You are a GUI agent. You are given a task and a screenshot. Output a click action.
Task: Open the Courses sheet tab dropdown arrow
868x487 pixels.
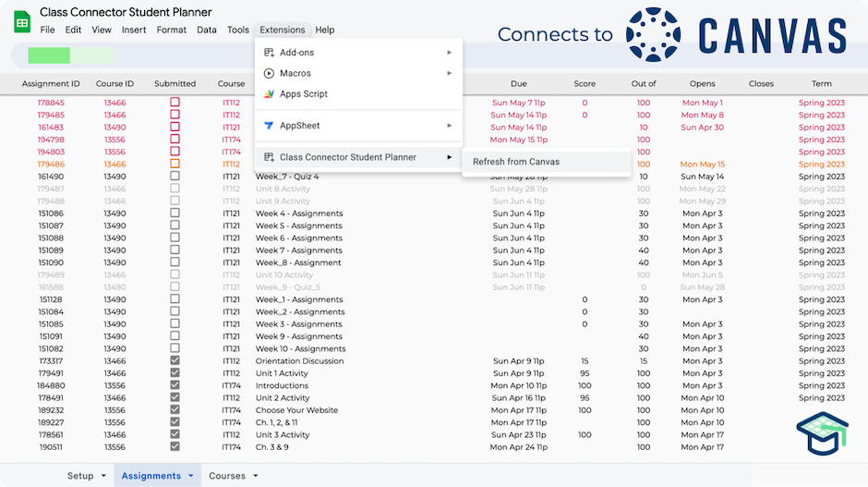click(x=256, y=476)
